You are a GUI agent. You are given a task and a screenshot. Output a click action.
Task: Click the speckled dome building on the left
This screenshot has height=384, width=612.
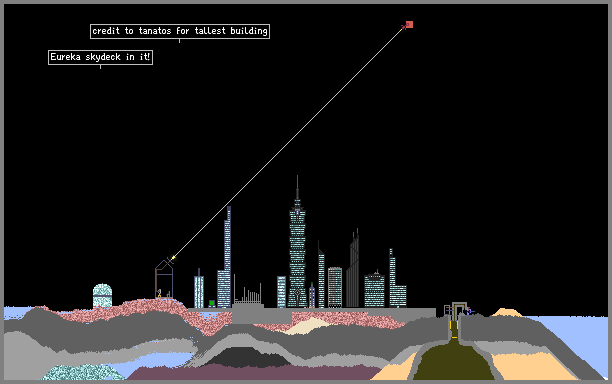tap(103, 296)
